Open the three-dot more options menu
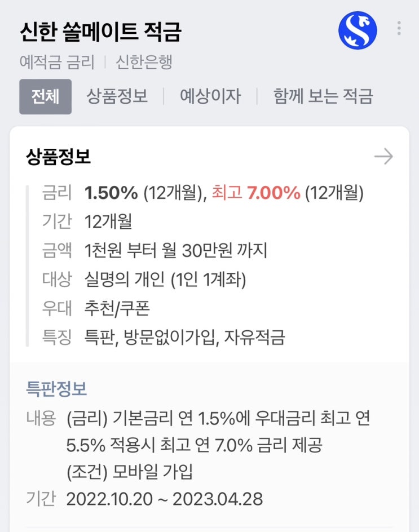The height and width of the screenshot is (532, 419). (399, 28)
